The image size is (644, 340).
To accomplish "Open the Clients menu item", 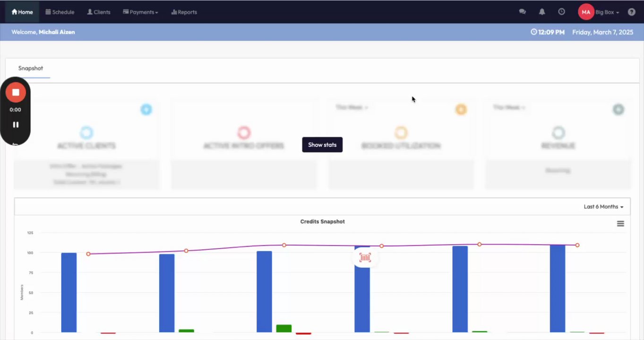I will [x=98, y=12].
